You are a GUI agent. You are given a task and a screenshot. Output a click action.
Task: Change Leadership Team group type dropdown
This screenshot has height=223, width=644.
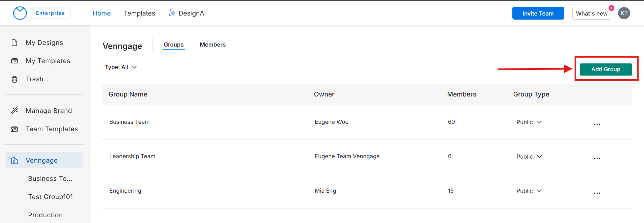click(x=529, y=157)
